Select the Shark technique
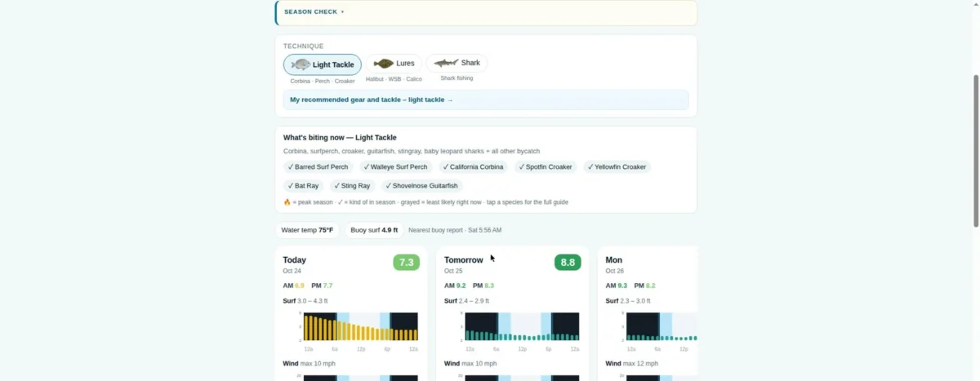 coord(457,63)
